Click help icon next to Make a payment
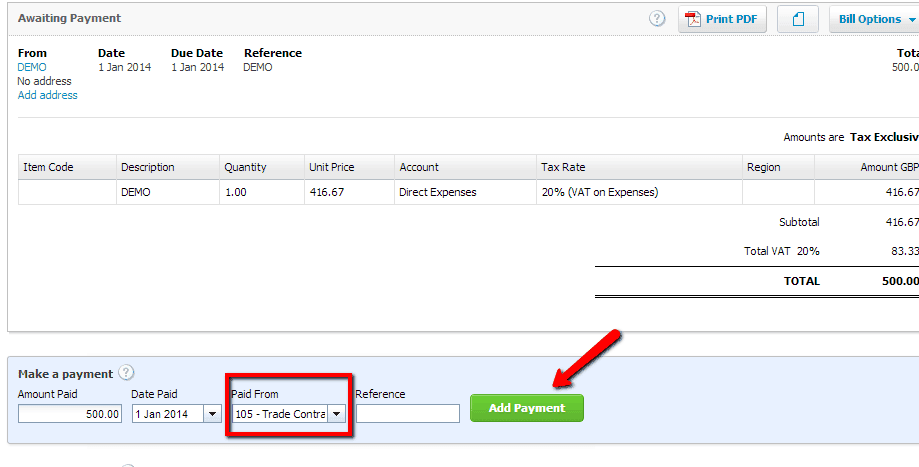The height and width of the screenshot is (467, 919). point(126,373)
